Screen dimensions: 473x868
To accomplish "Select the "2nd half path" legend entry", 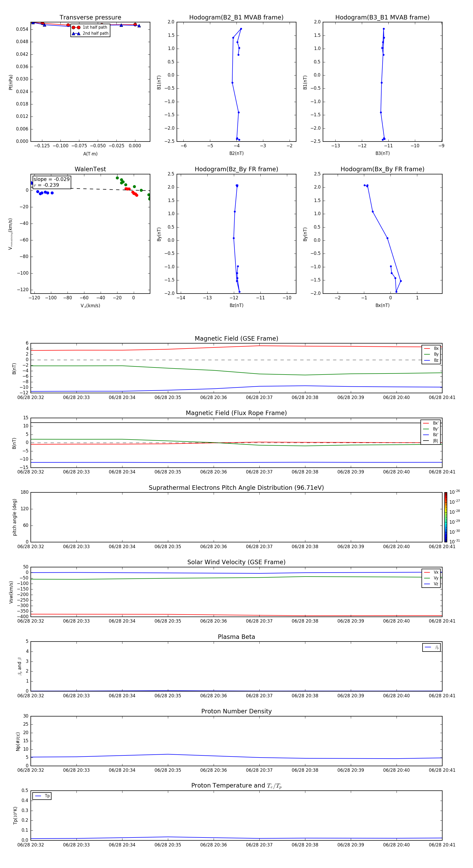I will coord(90,33).
